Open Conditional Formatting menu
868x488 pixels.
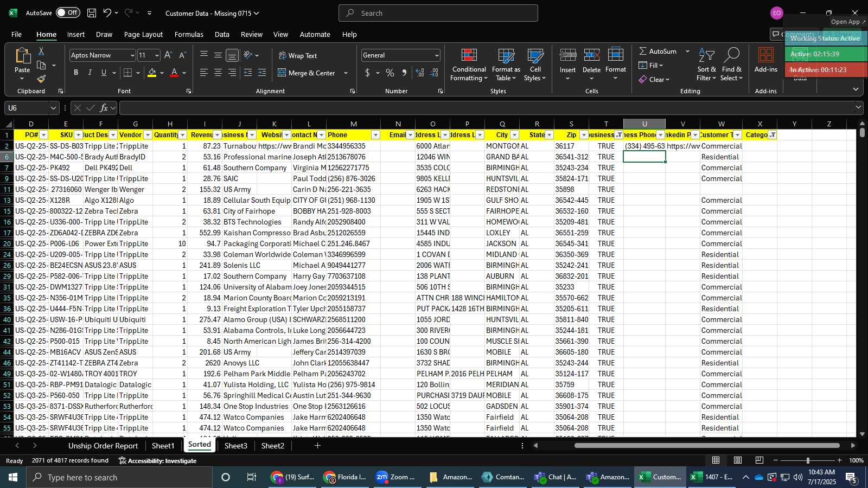pos(469,65)
